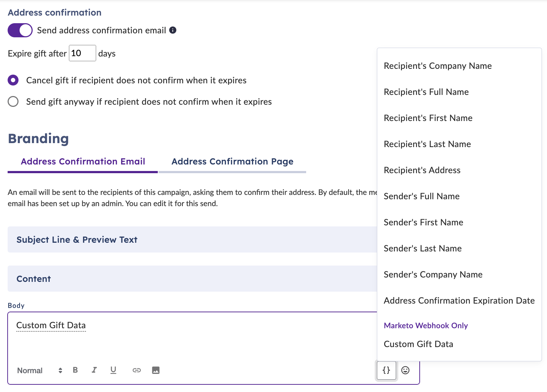Toggle underline formatting in editor toolbar

113,370
